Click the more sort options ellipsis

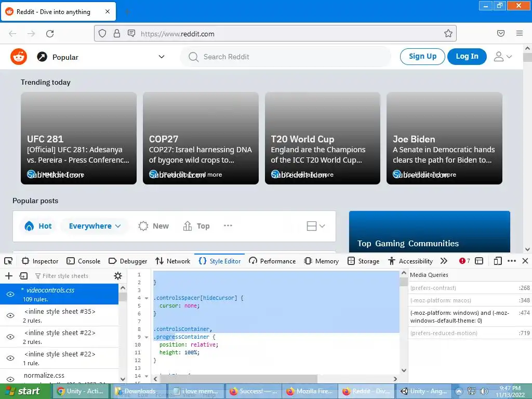pyautogui.click(x=228, y=225)
